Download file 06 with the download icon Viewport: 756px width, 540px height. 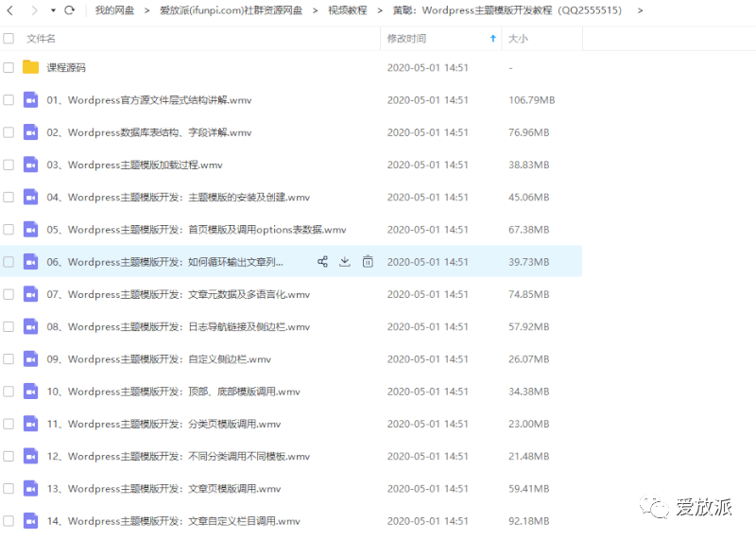345,262
